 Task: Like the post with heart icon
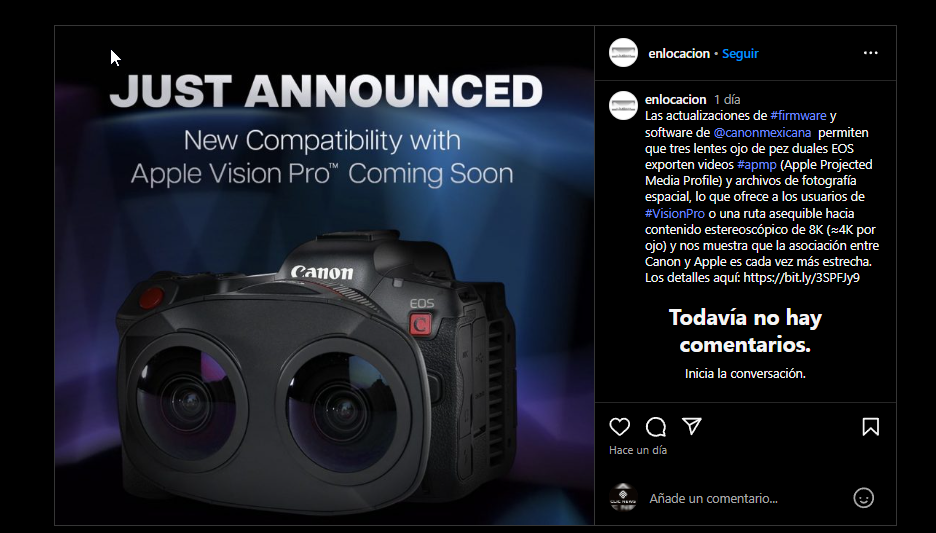click(620, 427)
